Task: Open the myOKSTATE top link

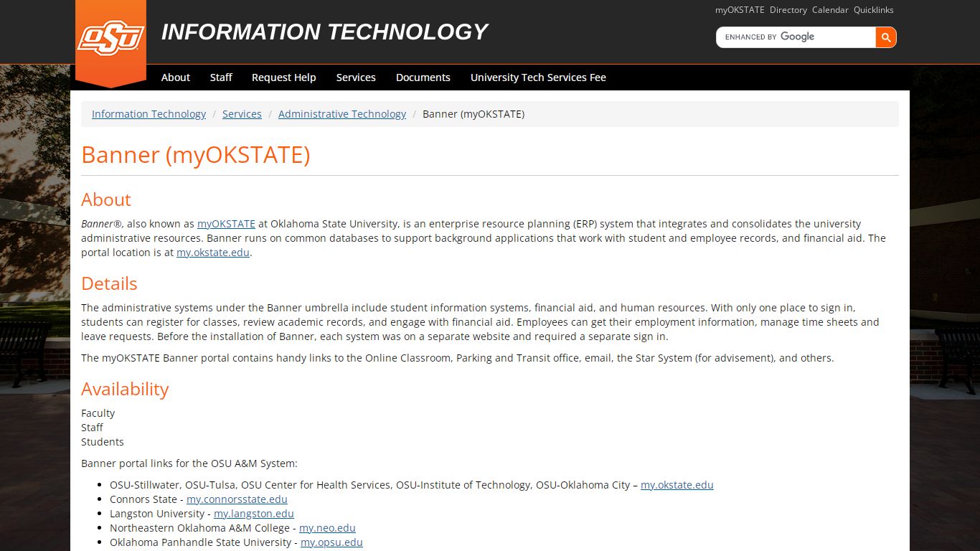Action: click(740, 10)
